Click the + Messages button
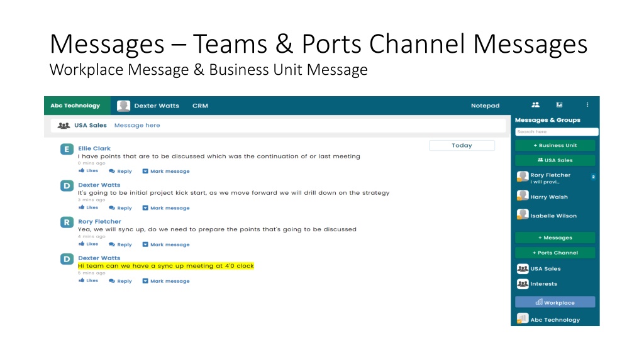This screenshot has height=362, width=644. point(555,238)
